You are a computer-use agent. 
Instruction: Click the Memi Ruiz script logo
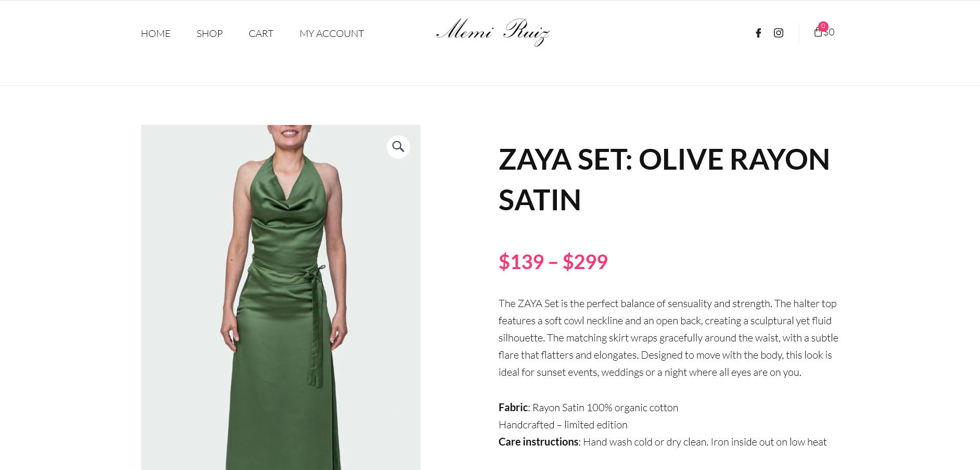492,32
